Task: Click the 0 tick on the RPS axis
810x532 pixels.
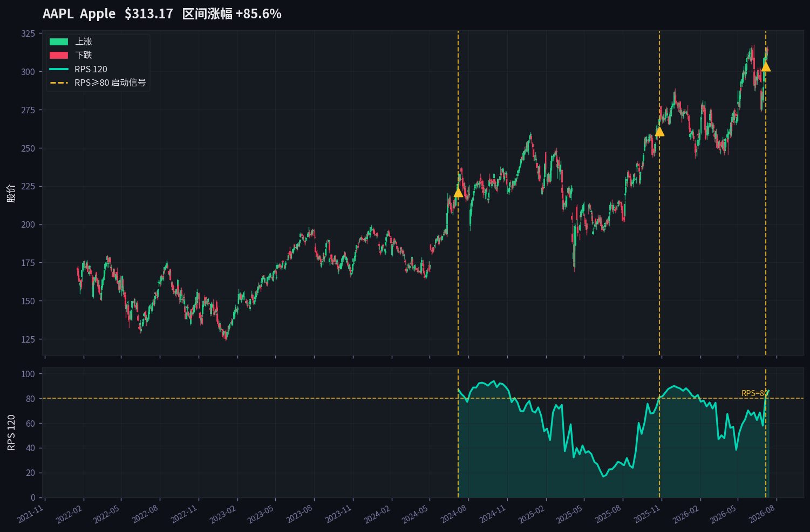Action: [x=33, y=497]
